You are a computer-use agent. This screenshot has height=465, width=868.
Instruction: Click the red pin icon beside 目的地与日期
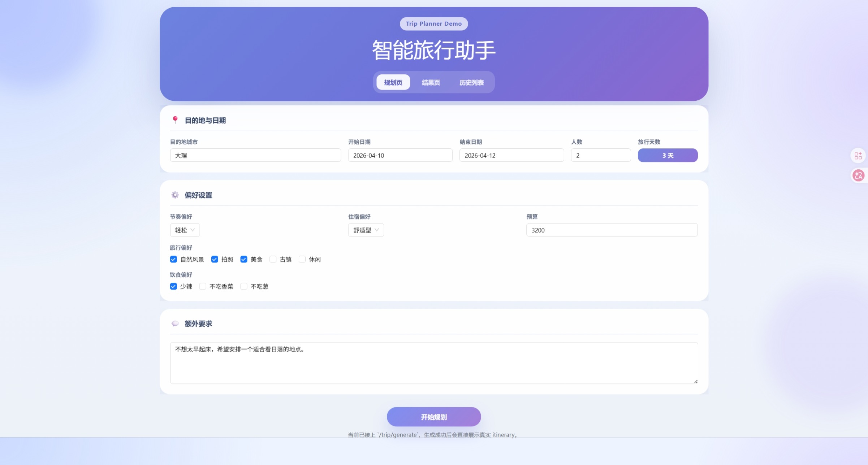pos(175,120)
